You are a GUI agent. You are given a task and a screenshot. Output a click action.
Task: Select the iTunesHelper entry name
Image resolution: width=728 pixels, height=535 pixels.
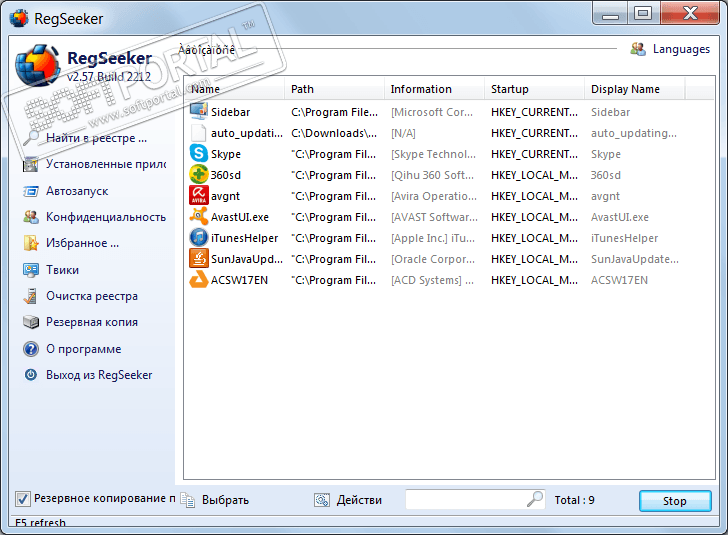[x=244, y=238]
